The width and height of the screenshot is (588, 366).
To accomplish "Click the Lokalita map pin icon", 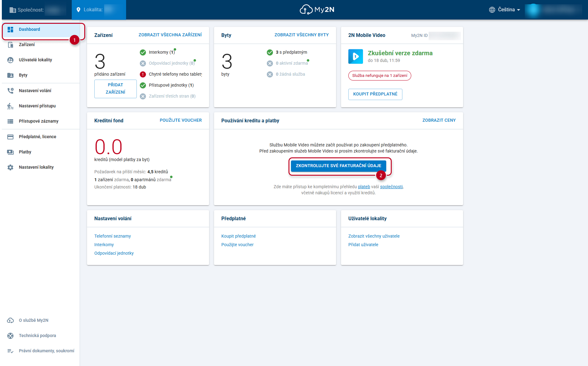I will [78, 10].
